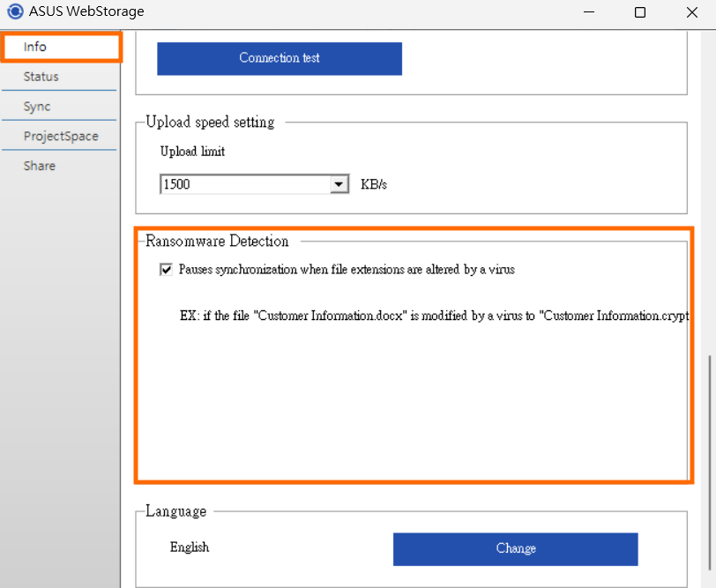Click the 'Upload speed setting' group heading
This screenshot has height=588, width=716.
pos(210,122)
